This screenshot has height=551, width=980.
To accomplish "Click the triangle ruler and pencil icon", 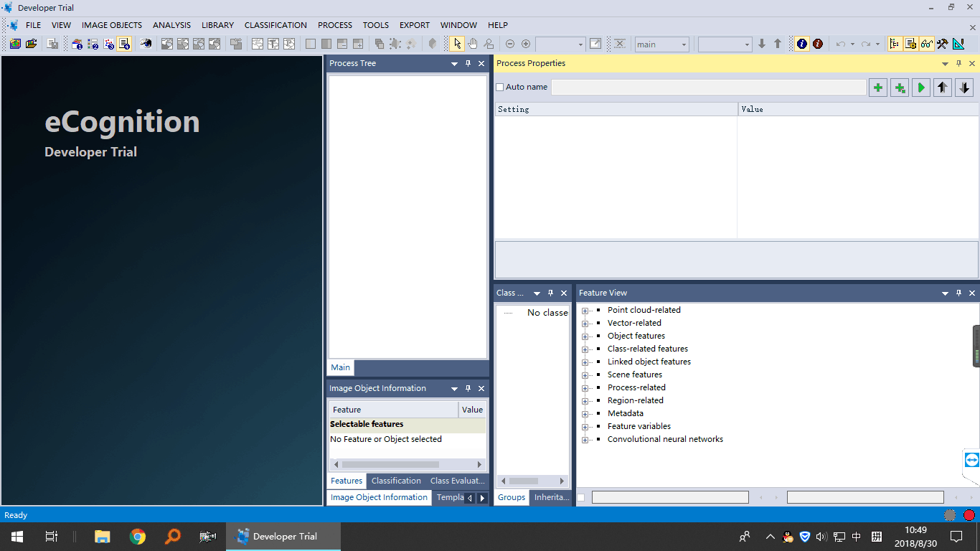I will pyautogui.click(x=958, y=44).
